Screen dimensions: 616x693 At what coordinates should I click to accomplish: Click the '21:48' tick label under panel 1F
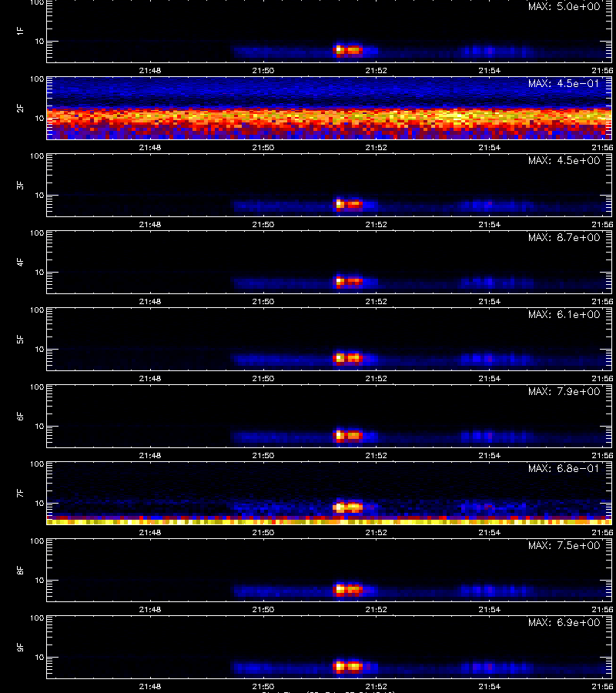[150, 71]
